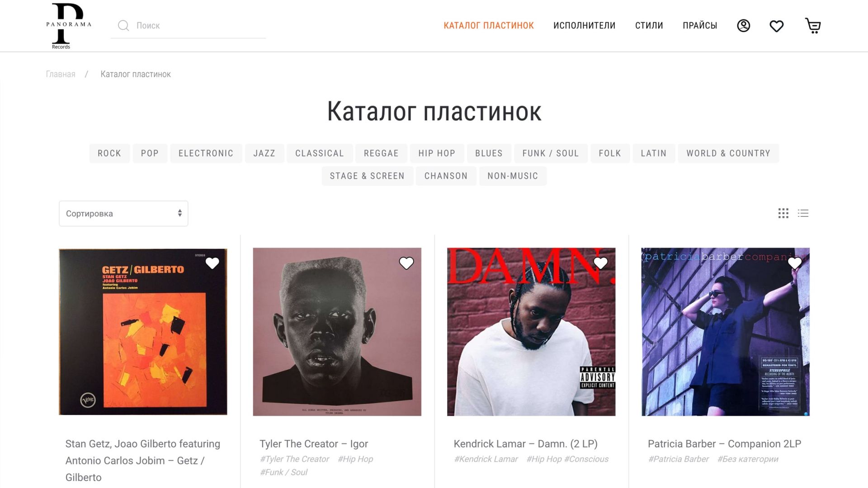The height and width of the screenshot is (488, 868).
Task: Filter catalog by Hip Hop genre
Action: (437, 153)
